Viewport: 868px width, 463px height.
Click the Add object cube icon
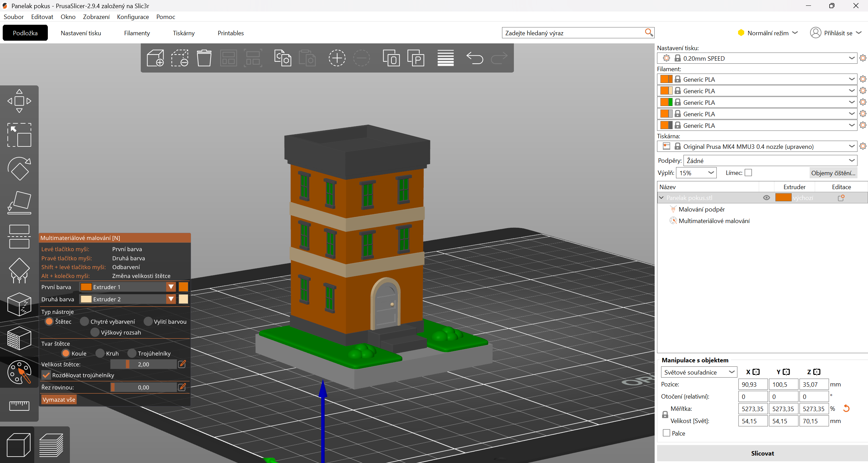[x=155, y=58]
